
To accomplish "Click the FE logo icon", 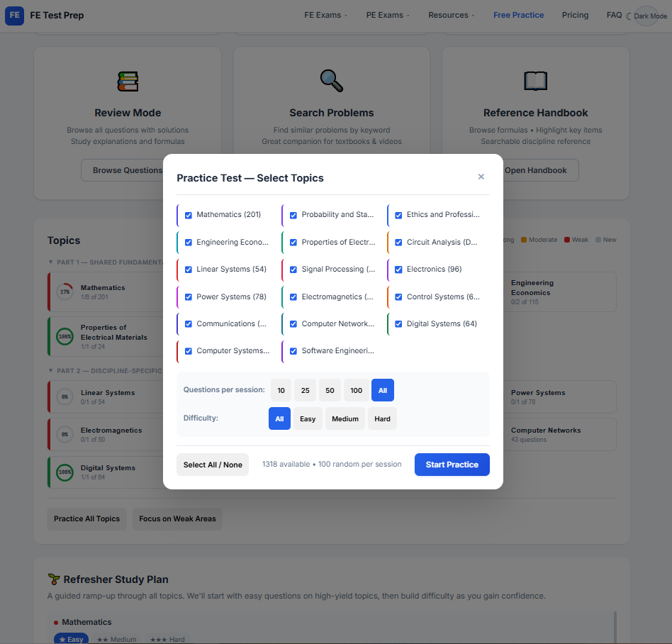I will click(14, 16).
